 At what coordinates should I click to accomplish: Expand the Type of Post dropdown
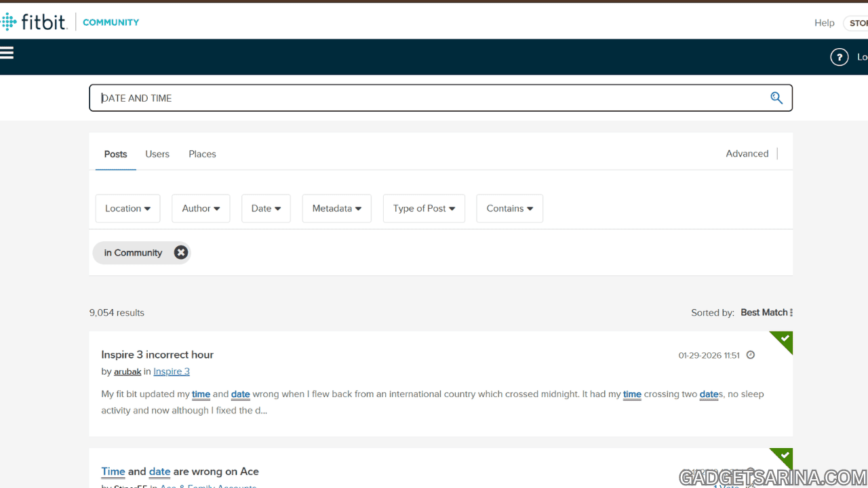pyautogui.click(x=424, y=209)
